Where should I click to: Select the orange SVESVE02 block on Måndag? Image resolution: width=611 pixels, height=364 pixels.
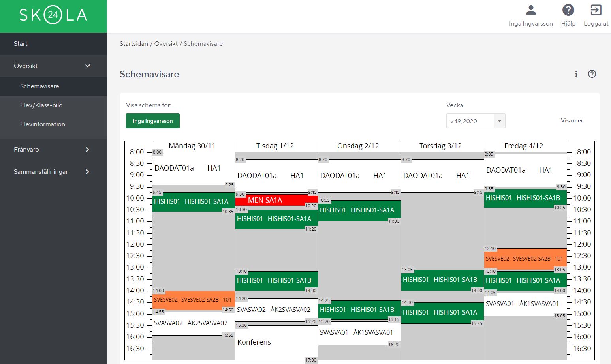point(193,300)
